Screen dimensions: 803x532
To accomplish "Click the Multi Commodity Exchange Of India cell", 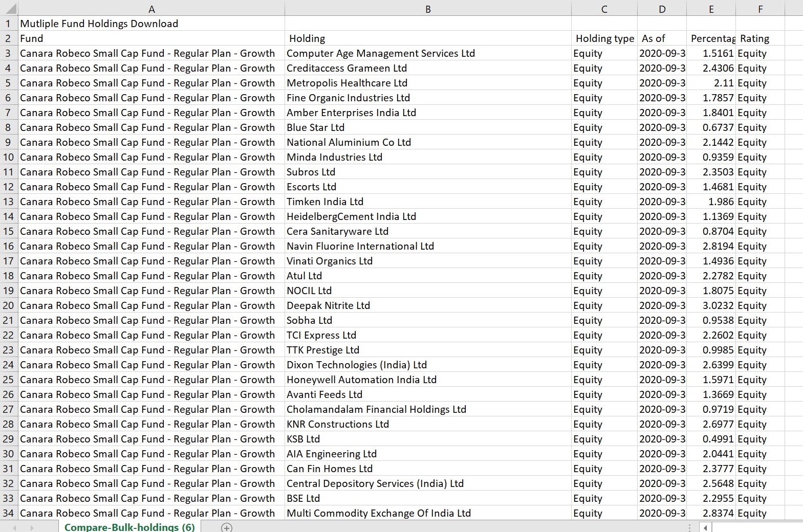I will (x=378, y=513).
